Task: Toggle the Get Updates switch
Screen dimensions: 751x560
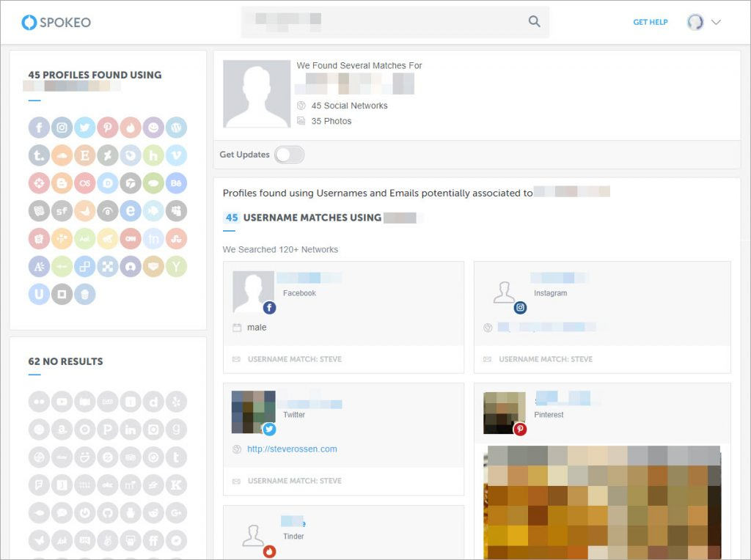Action: (x=289, y=155)
